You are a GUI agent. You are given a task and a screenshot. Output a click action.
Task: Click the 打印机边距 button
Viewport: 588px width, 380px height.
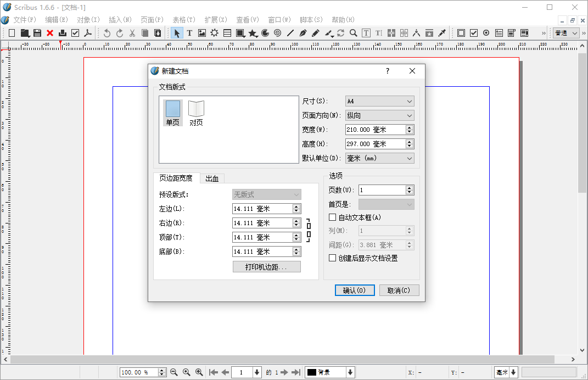(266, 266)
